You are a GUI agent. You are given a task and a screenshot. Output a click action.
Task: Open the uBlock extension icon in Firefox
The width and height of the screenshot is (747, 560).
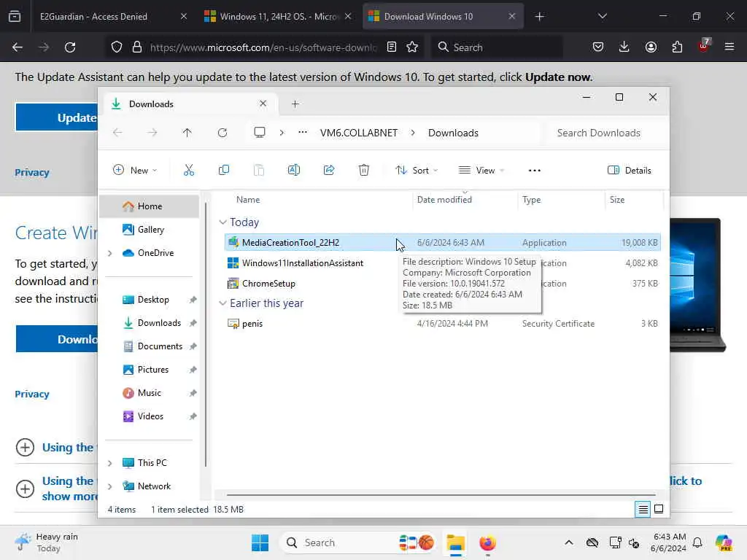(x=704, y=46)
